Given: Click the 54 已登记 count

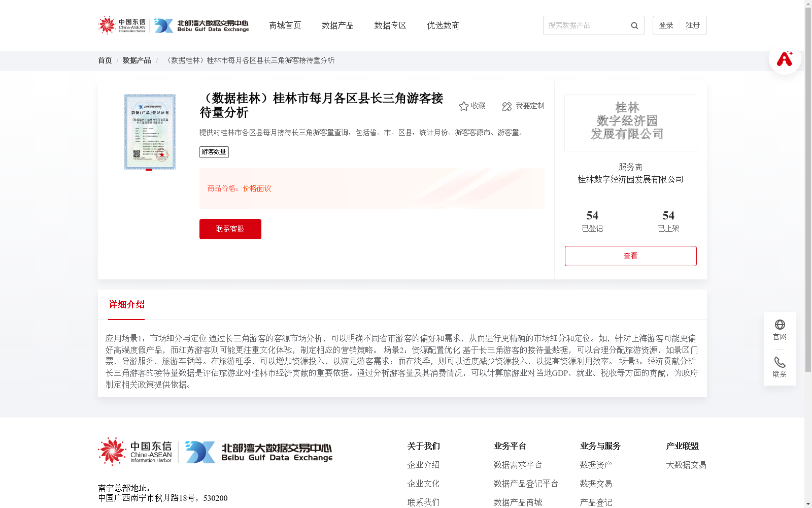Looking at the screenshot, I should [592, 221].
